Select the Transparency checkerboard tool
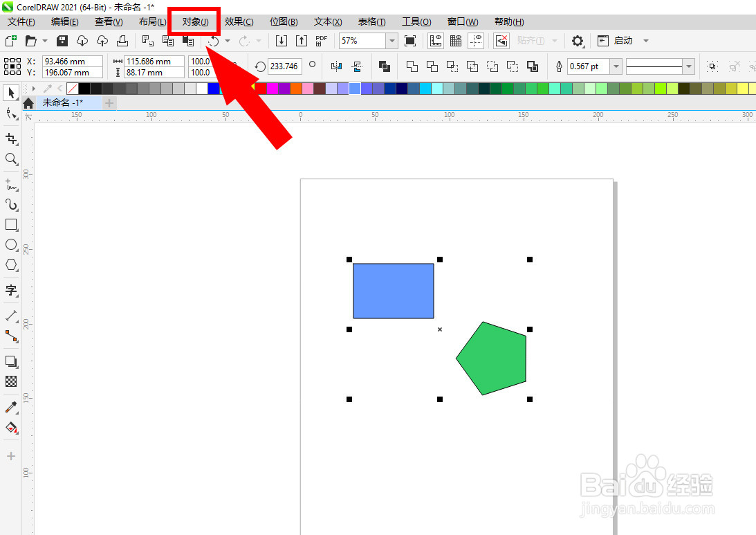This screenshot has height=535, width=756. coord(11,381)
